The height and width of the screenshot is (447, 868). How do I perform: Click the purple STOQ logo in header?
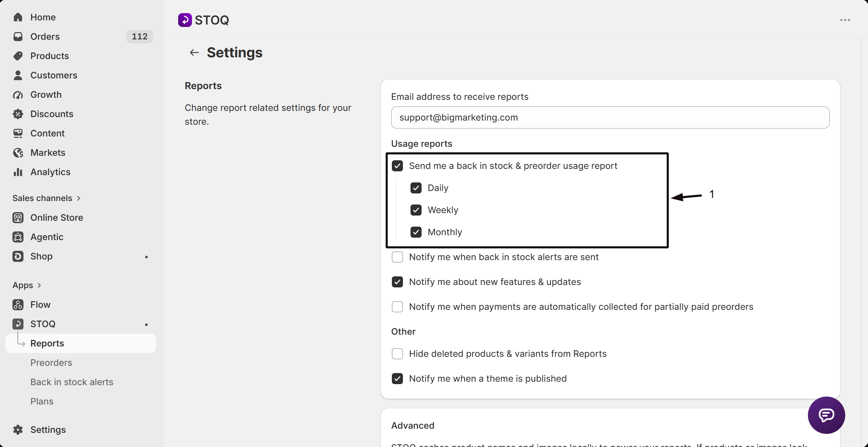coord(185,20)
